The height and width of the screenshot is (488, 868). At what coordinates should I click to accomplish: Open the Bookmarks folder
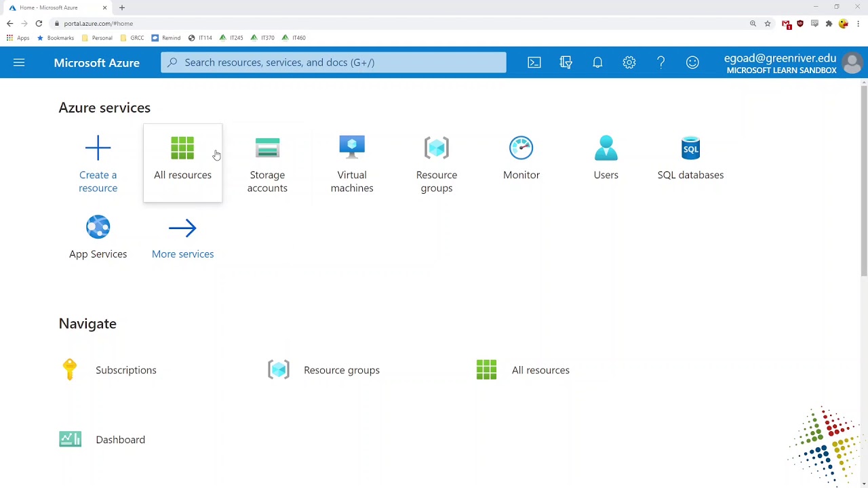point(56,38)
